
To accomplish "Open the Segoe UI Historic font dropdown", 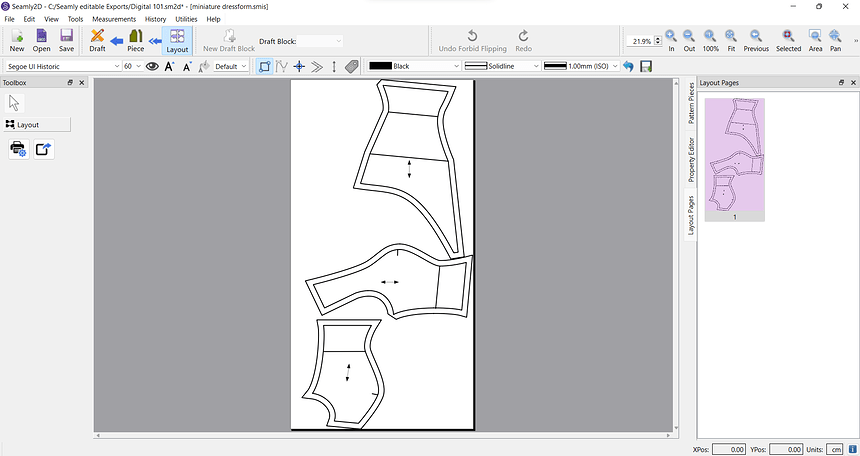I will (116, 66).
